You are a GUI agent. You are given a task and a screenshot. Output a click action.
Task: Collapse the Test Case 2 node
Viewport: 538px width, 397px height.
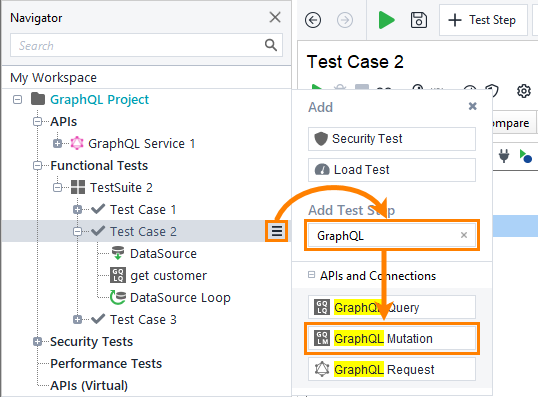coord(78,231)
